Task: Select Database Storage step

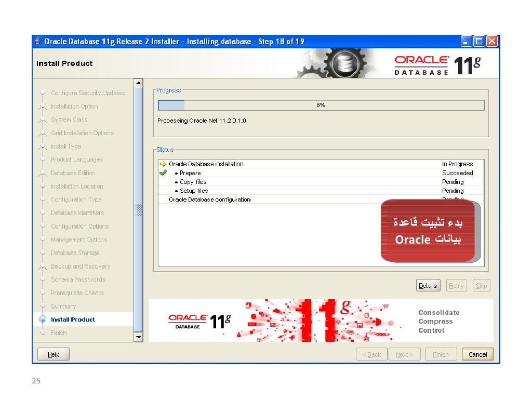Action: [x=75, y=253]
